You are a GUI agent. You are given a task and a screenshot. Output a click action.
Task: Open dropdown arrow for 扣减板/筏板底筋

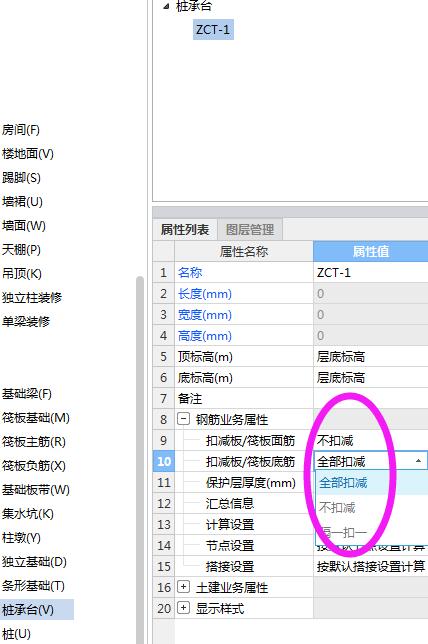click(x=418, y=461)
